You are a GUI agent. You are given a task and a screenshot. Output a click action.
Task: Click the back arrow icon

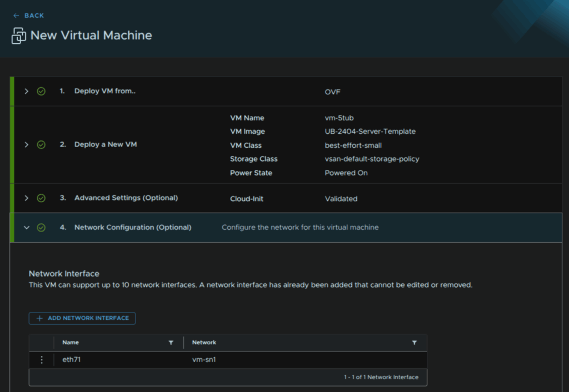coord(16,16)
